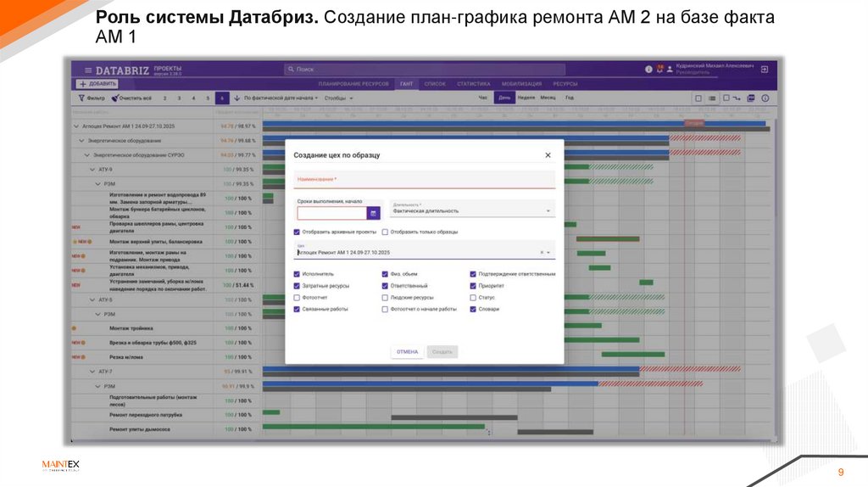Click the list rows view icon
868x487 pixels.
[x=712, y=98]
